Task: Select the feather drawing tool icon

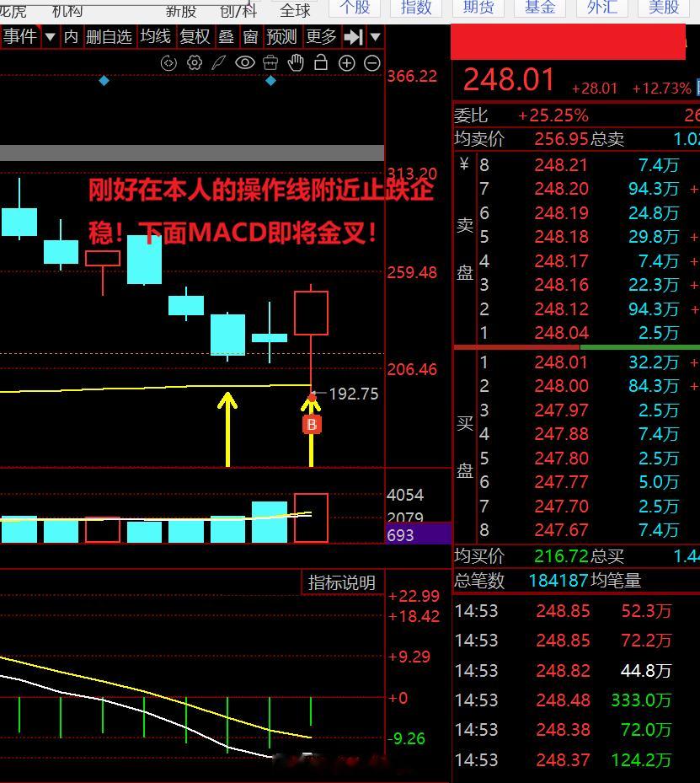Action: [218, 63]
